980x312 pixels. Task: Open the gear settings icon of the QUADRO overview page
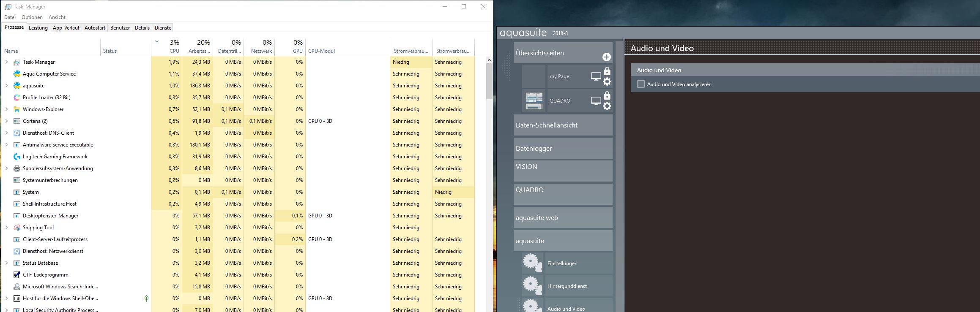(x=607, y=106)
